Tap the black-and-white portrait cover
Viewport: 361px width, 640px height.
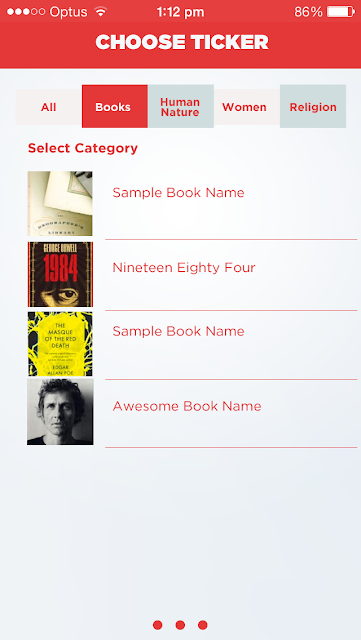tap(60, 411)
